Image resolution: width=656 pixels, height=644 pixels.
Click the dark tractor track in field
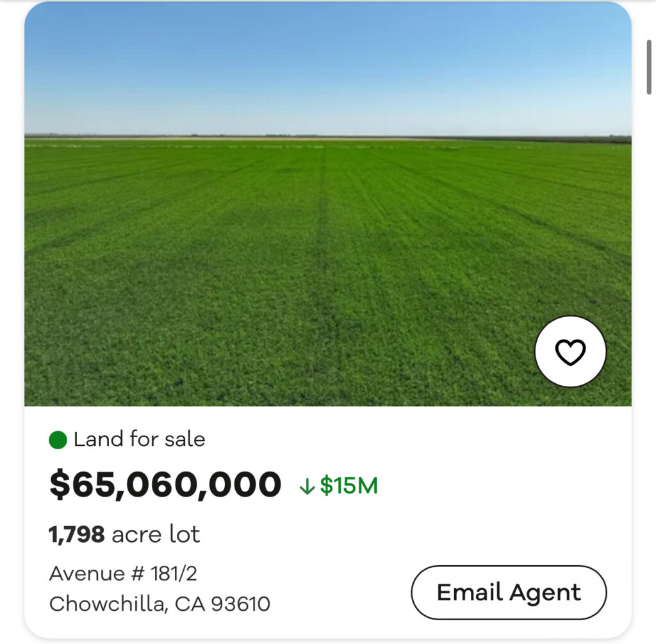322,256
